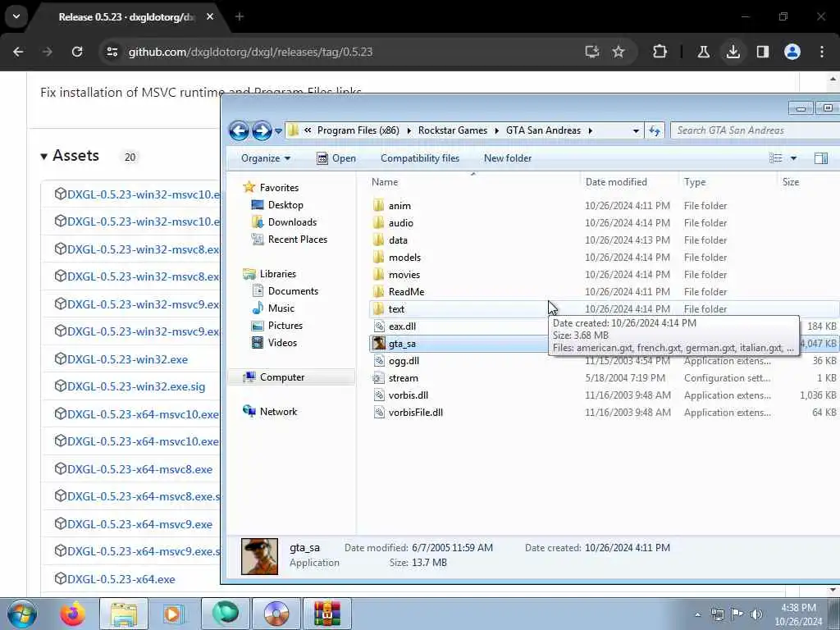Viewport: 840px width, 630px height.
Task: Select Network in the navigation pane
Action: (270, 412)
